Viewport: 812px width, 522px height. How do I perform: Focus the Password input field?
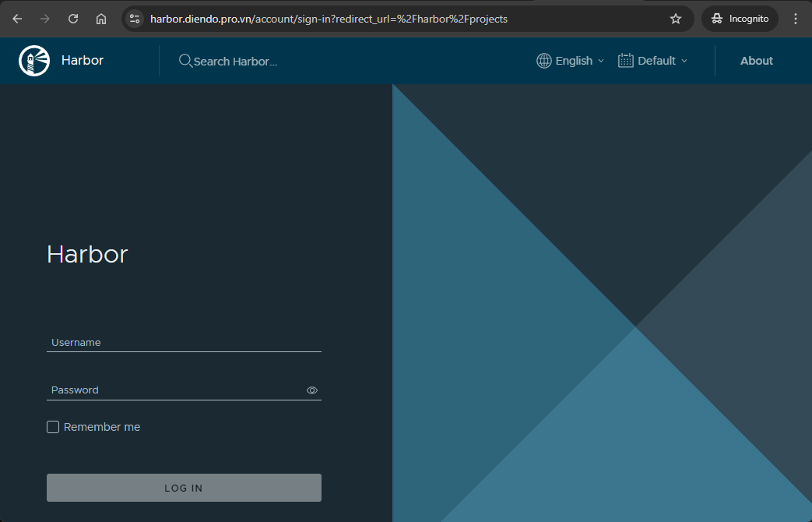point(175,390)
